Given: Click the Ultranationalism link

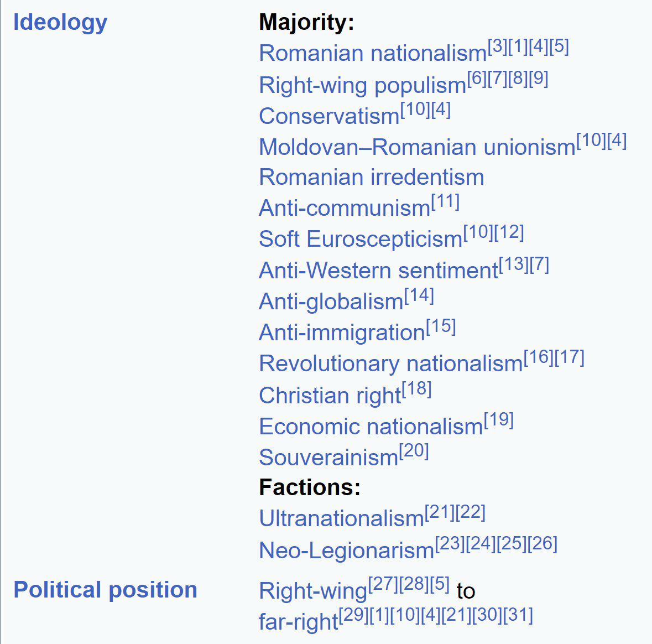Looking at the screenshot, I should coord(341,519).
